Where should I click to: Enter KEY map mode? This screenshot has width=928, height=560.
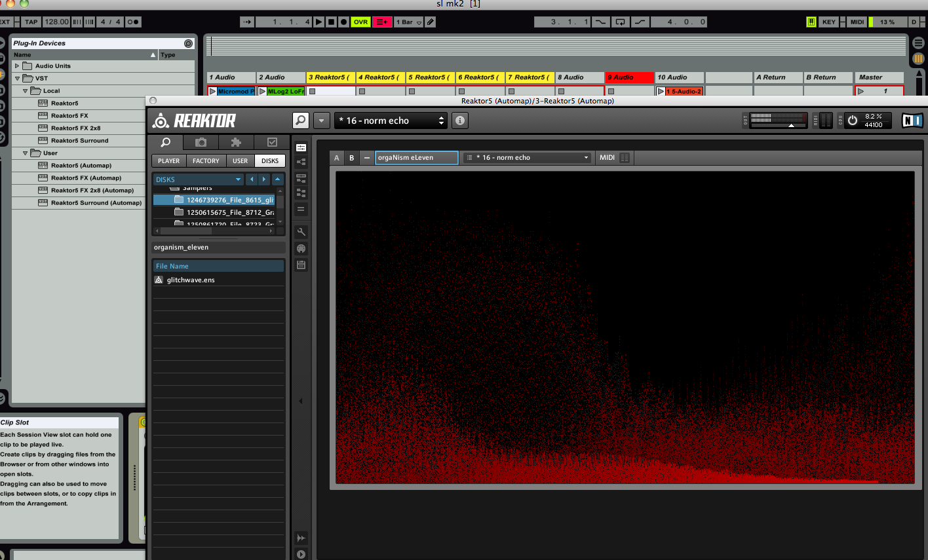pyautogui.click(x=829, y=22)
